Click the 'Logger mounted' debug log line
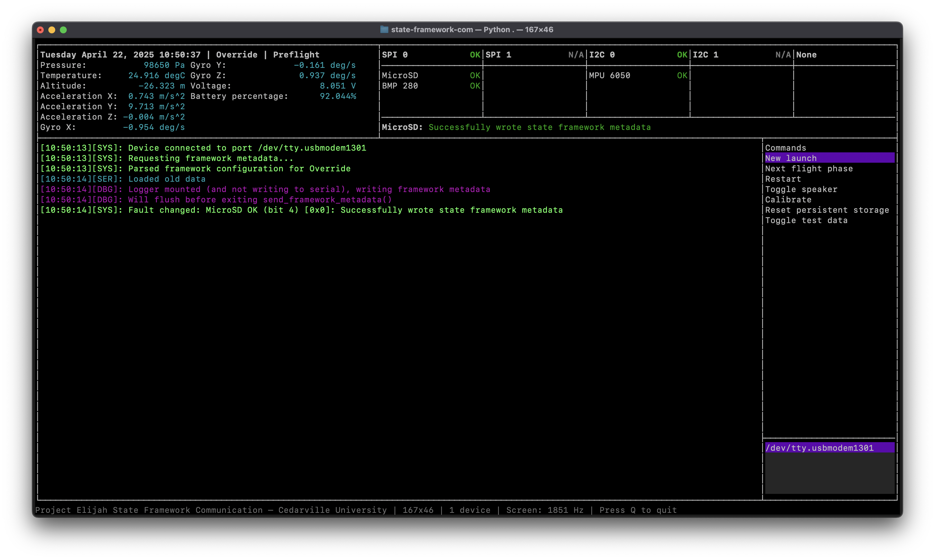Screen dimensions: 935x560 (265, 189)
